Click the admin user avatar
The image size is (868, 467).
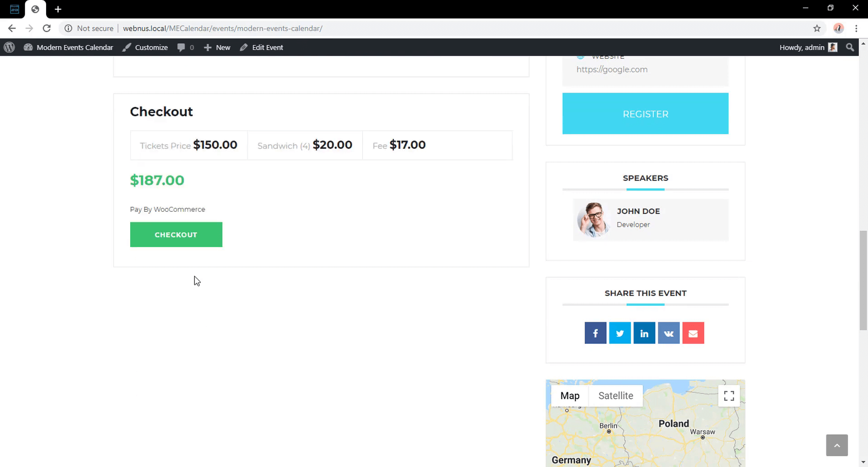(x=833, y=47)
